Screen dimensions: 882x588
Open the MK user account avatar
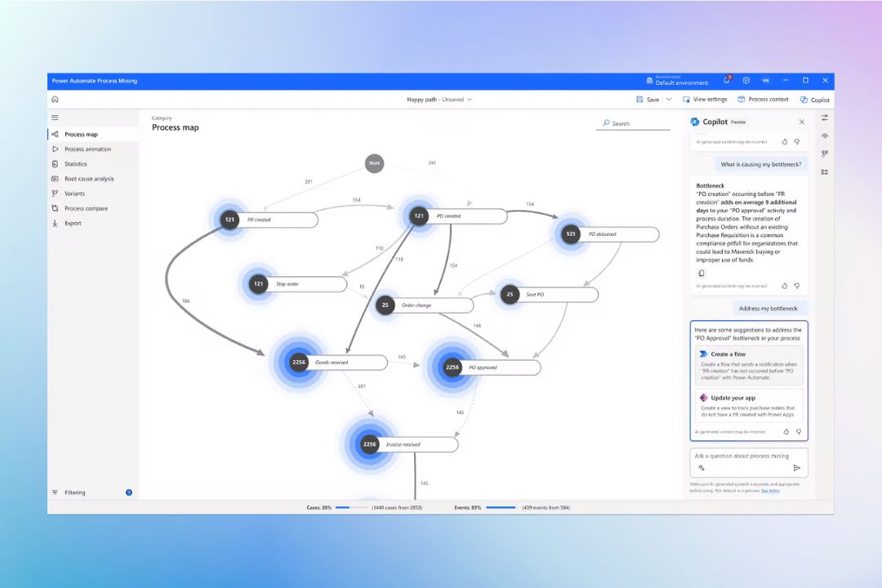765,81
